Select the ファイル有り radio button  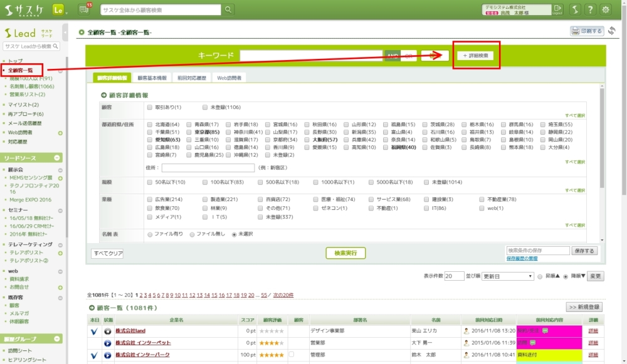[x=150, y=234]
